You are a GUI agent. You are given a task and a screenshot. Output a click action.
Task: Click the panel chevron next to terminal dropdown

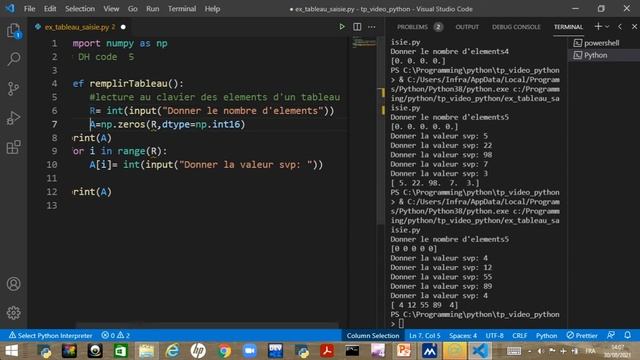[x=620, y=27]
